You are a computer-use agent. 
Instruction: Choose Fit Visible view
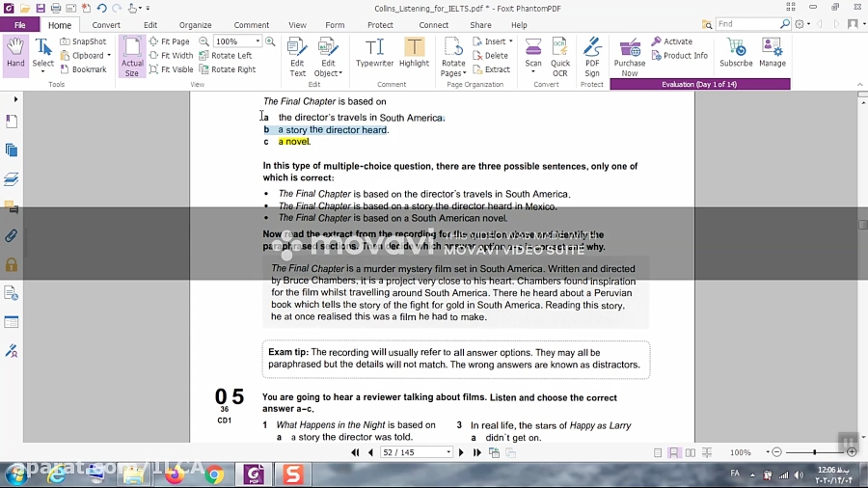(171, 69)
